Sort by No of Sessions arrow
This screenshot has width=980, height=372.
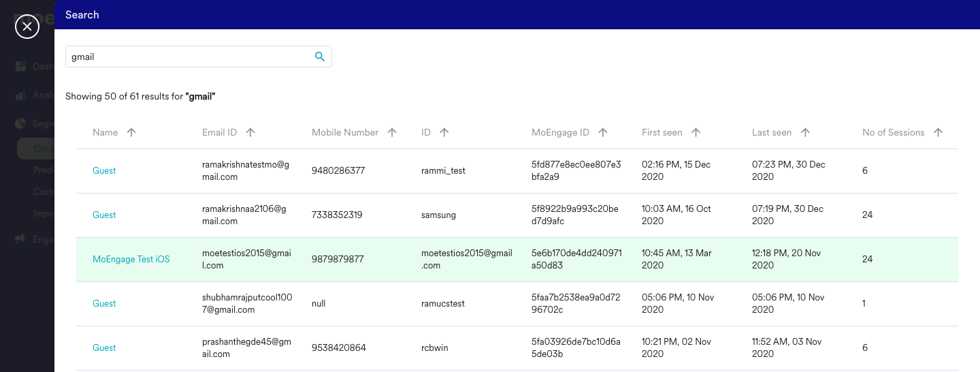[x=938, y=133]
